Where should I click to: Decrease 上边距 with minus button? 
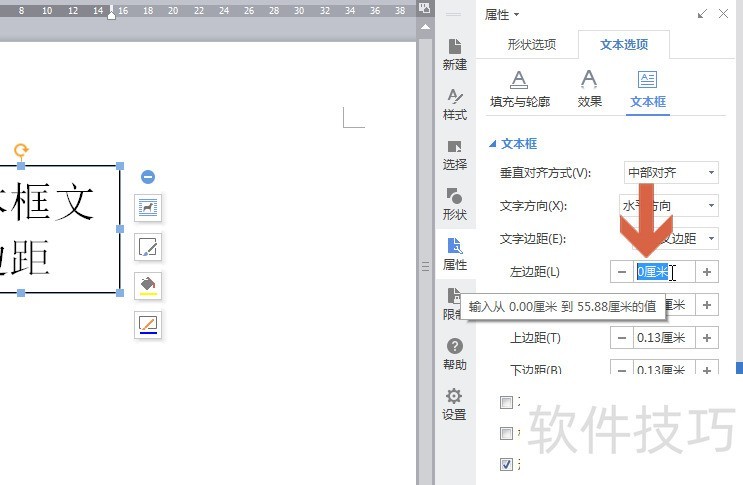622,338
